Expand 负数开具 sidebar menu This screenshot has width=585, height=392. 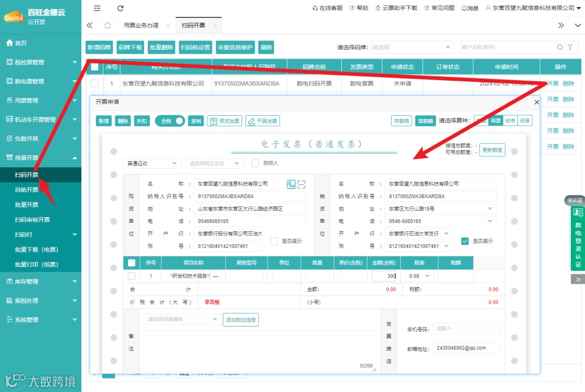(x=41, y=139)
